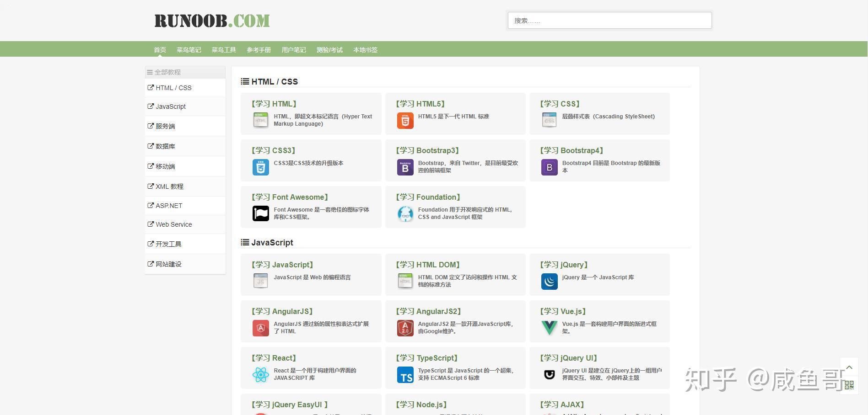This screenshot has height=415, width=868.
Task: Select JavaScript in the sidebar
Action: click(x=185, y=106)
